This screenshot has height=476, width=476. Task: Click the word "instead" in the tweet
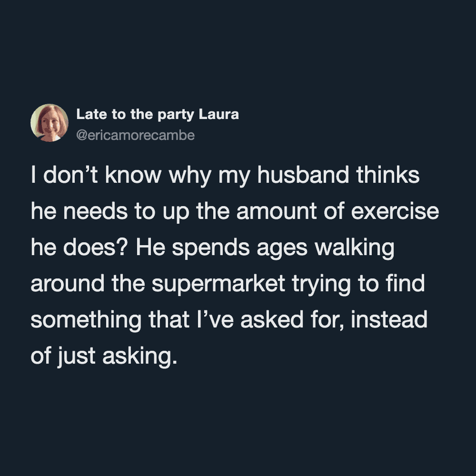389,320
